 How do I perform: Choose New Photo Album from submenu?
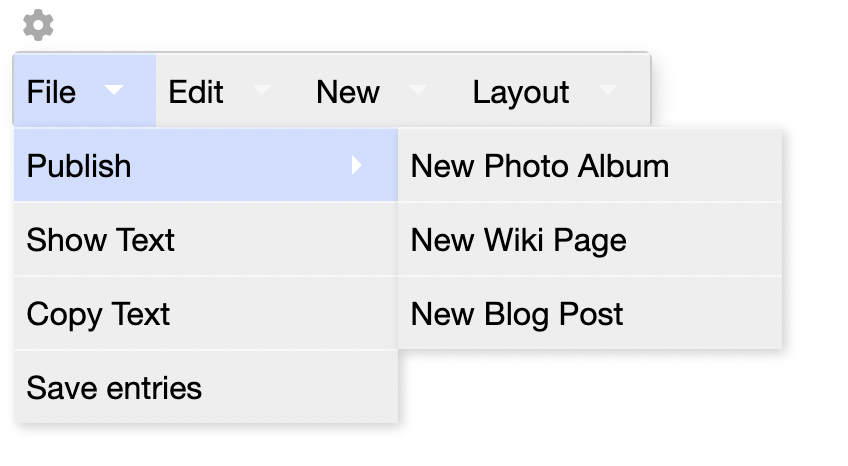pos(540,166)
